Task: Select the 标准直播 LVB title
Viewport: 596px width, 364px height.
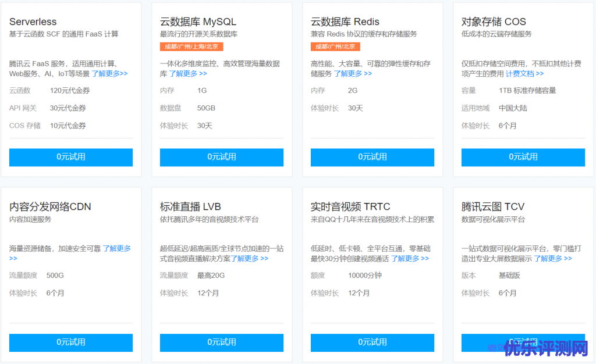Action: (x=190, y=206)
